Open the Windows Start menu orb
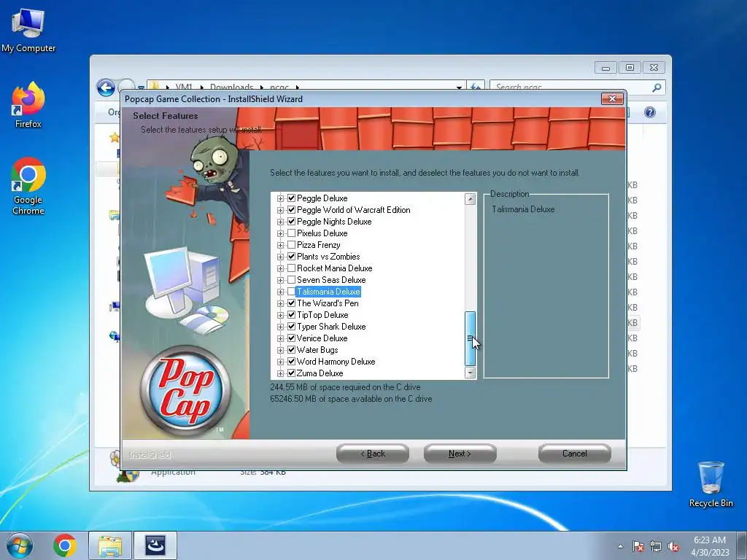 click(20, 545)
